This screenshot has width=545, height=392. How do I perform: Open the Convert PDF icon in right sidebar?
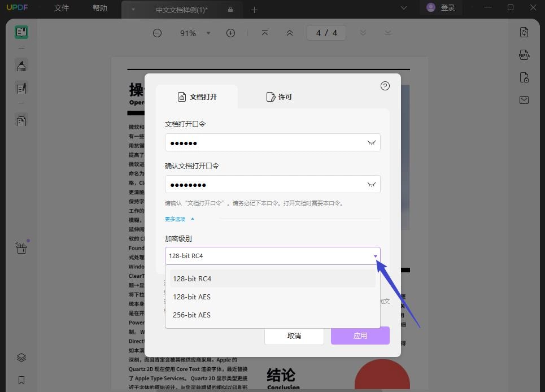tap(524, 32)
